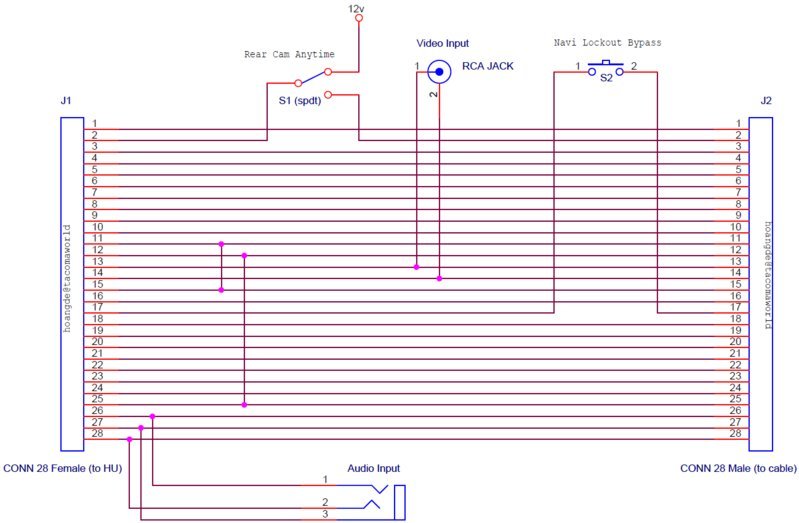Click junction dot on pin 25 wire
799x523 pixels.
(x=245, y=405)
